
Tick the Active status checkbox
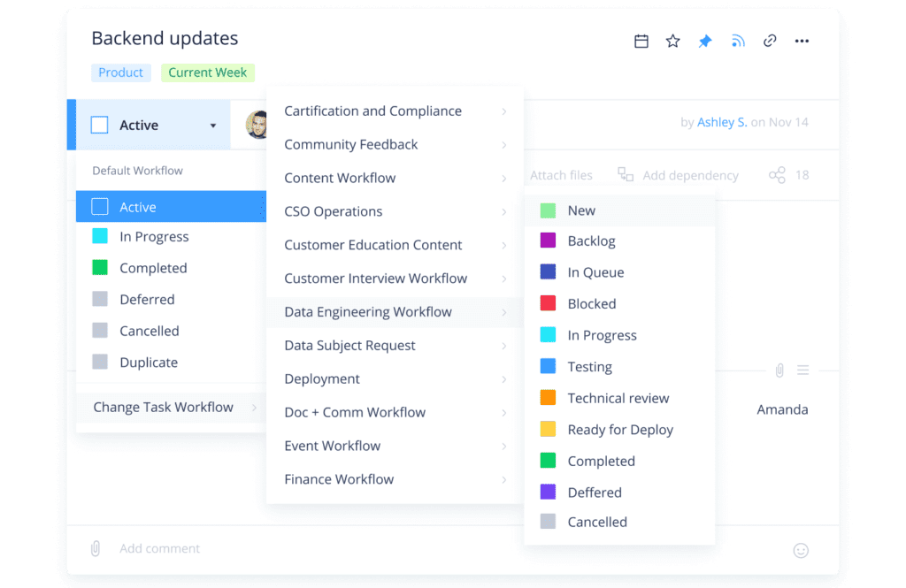(x=100, y=125)
